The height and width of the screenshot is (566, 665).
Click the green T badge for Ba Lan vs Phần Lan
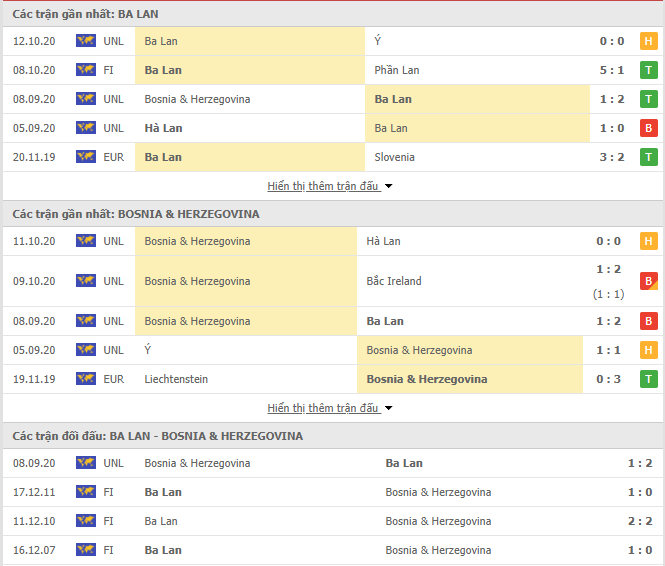[x=648, y=70]
